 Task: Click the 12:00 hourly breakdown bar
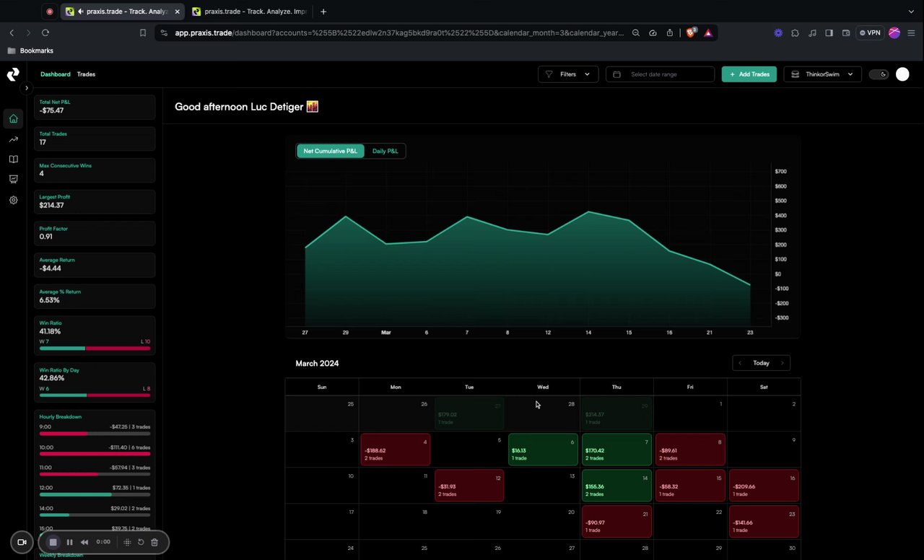pyautogui.click(x=95, y=495)
